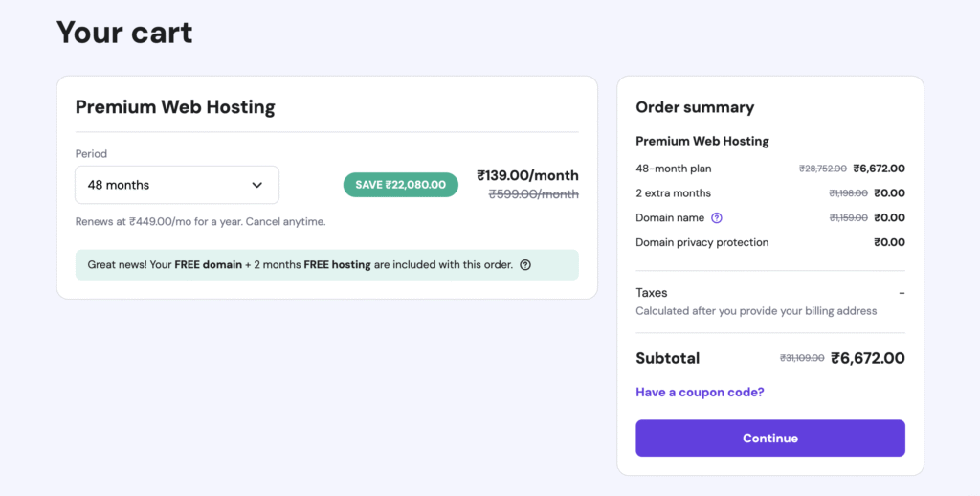Click the renewal note below the period selector
The height and width of the screenshot is (496, 980).
pyautogui.click(x=201, y=221)
